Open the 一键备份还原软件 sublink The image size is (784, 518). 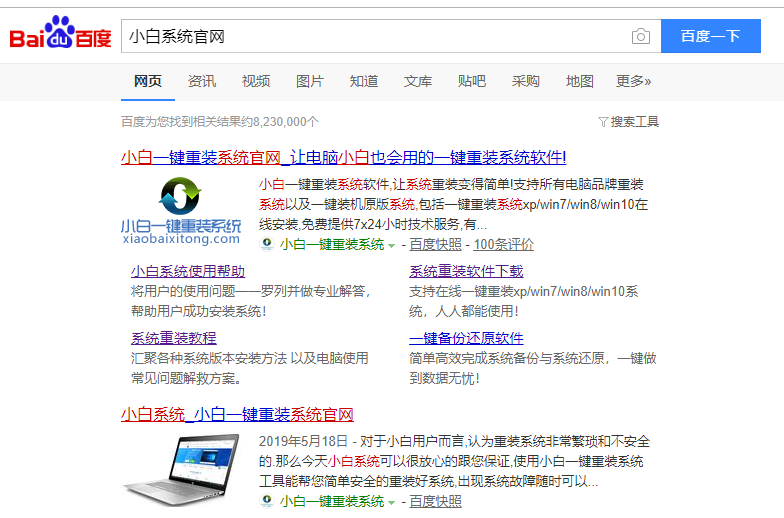466,338
